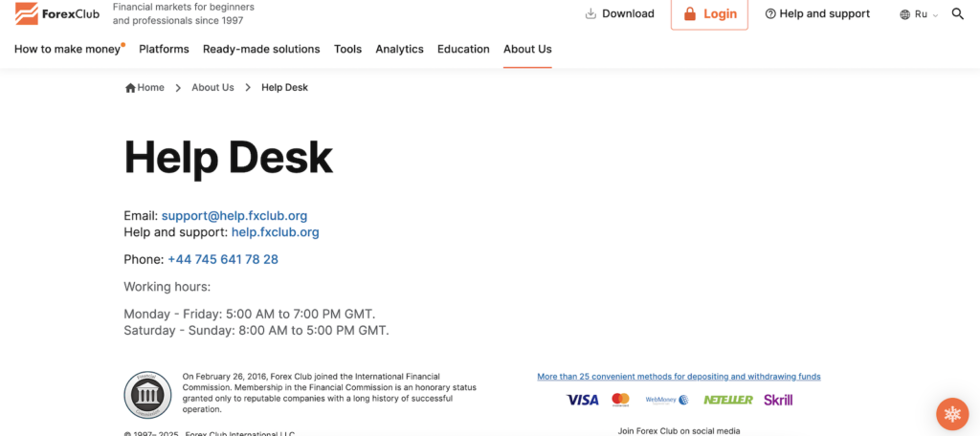980x436 pixels.
Task: Click the Forex Club logo
Action: pos(57,13)
